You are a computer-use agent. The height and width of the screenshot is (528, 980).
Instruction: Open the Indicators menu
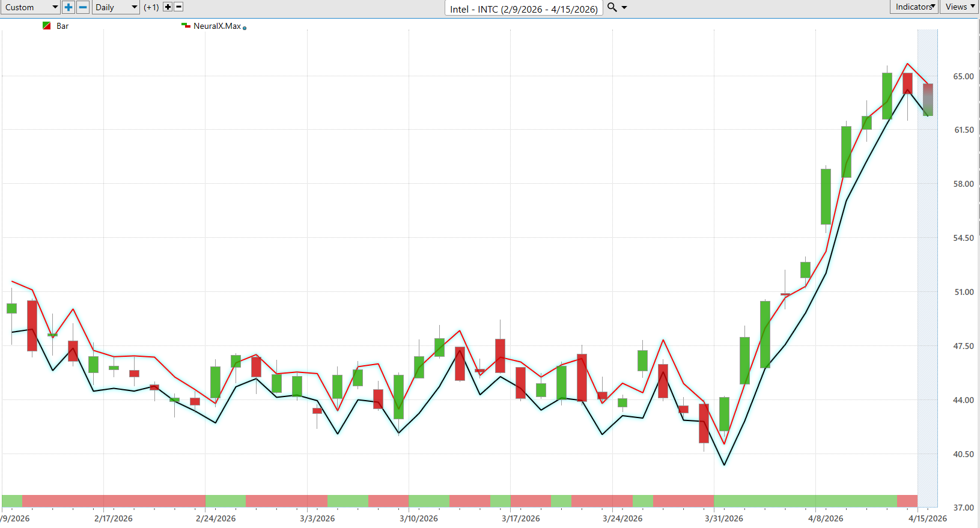[913, 7]
